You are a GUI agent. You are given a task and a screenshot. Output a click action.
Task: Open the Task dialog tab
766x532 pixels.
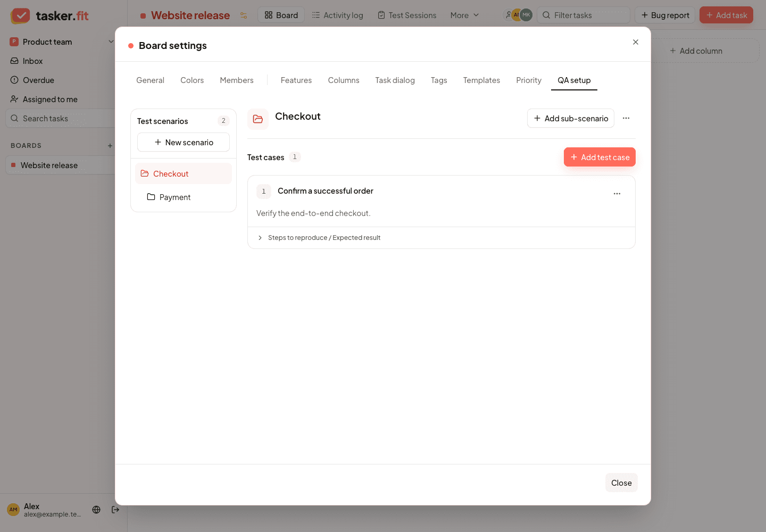coord(395,80)
